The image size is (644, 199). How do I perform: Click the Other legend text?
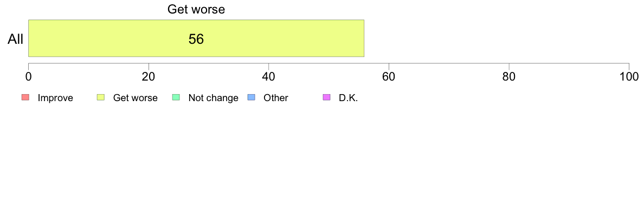coord(276,98)
